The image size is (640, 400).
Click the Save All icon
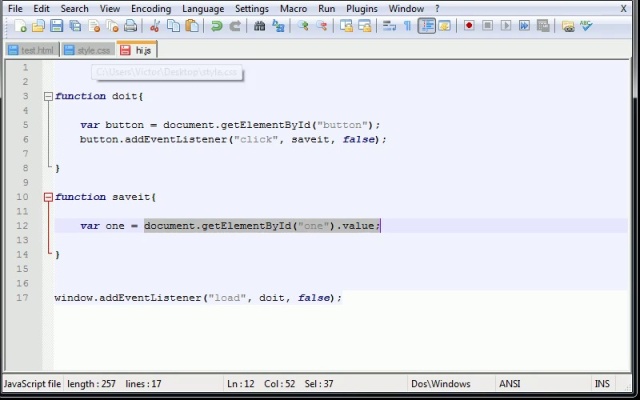(x=75, y=26)
